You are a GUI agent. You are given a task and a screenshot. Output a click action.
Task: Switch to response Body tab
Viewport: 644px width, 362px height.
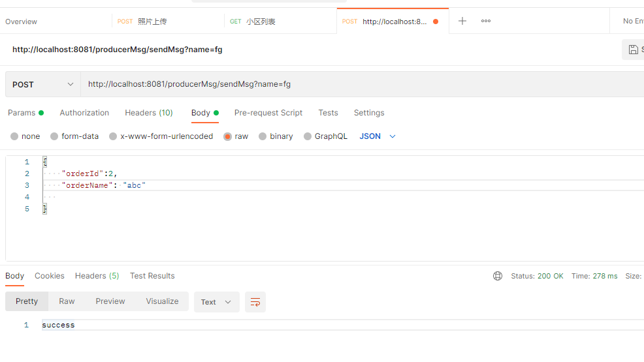[x=15, y=276]
